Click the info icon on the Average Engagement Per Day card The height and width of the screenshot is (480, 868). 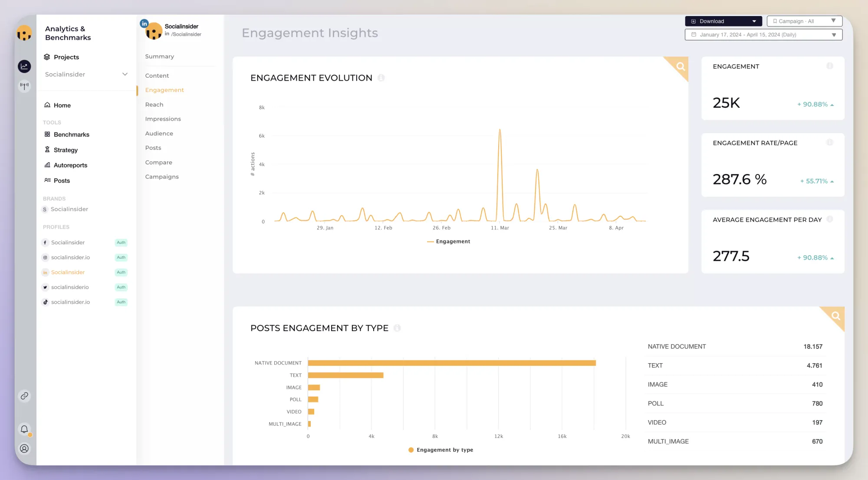pyautogui.click(x=830, y=219)
